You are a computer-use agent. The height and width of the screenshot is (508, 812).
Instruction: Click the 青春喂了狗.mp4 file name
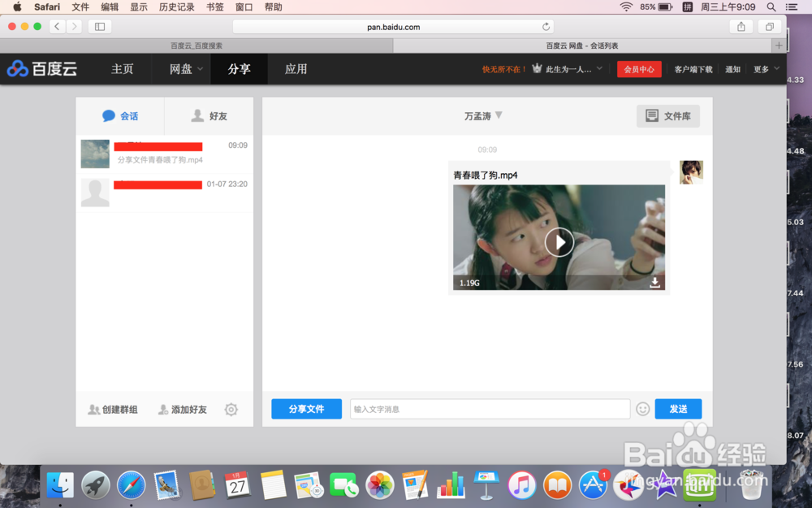(486, 176)
